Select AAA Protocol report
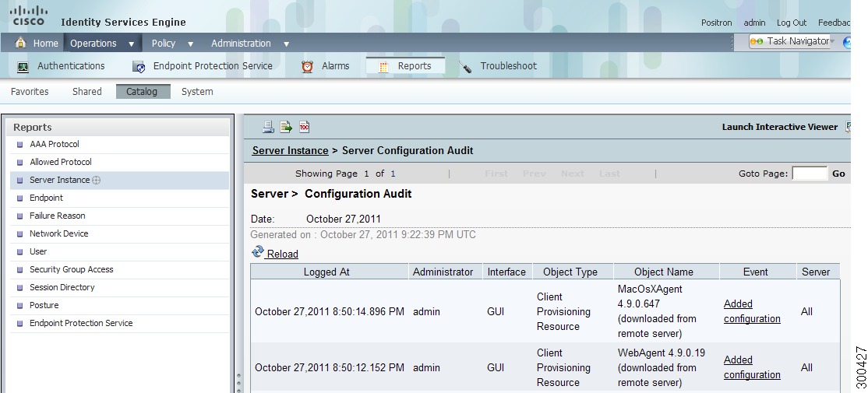This screenshot has width=868, height=393. tap(55, 144)
